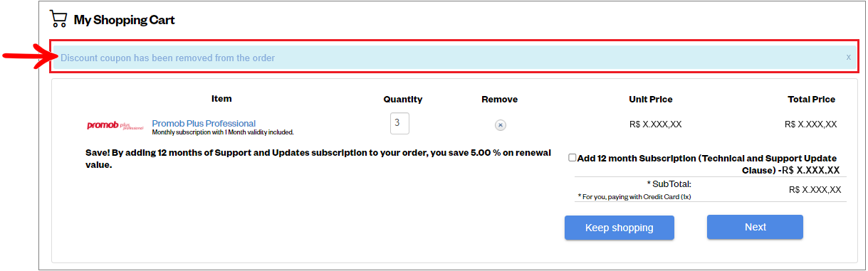The height and width of the screenshot is (271, 868).
Task: Click the Unit Price column header
Action: (x=651, y=100)
